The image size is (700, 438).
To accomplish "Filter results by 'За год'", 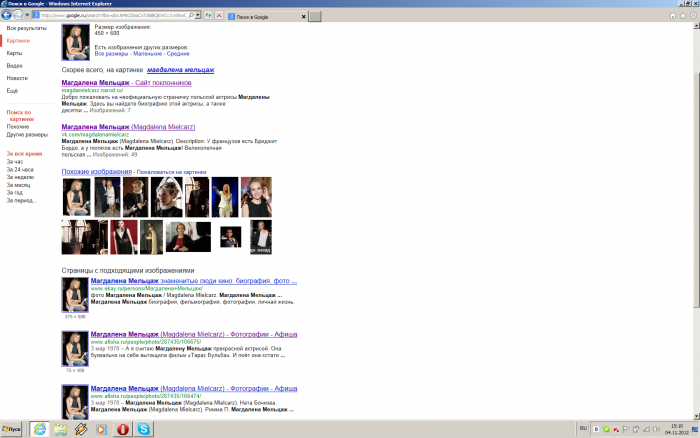I will [x=14, y=192].
